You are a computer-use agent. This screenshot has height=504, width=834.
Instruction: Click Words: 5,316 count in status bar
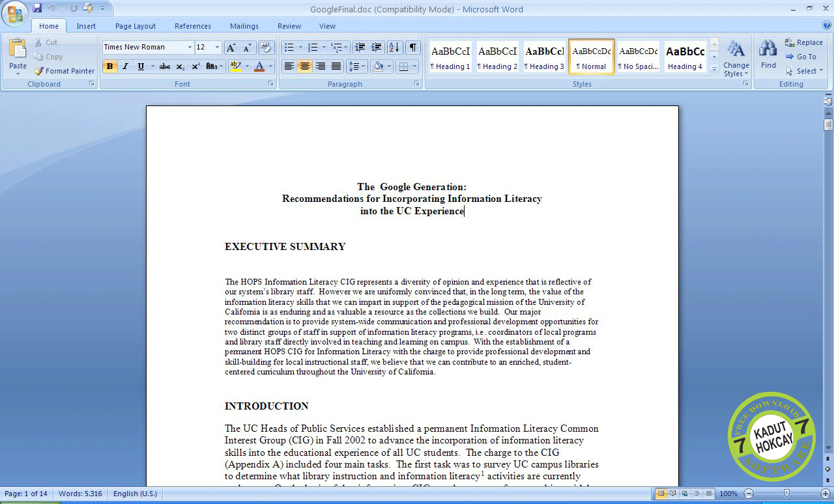point(80,494)
